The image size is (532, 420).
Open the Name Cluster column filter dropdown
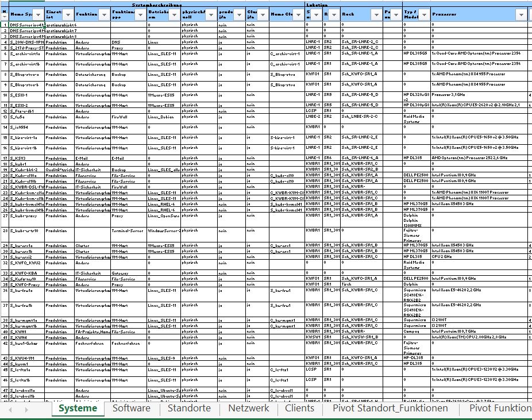coord(298,14)
